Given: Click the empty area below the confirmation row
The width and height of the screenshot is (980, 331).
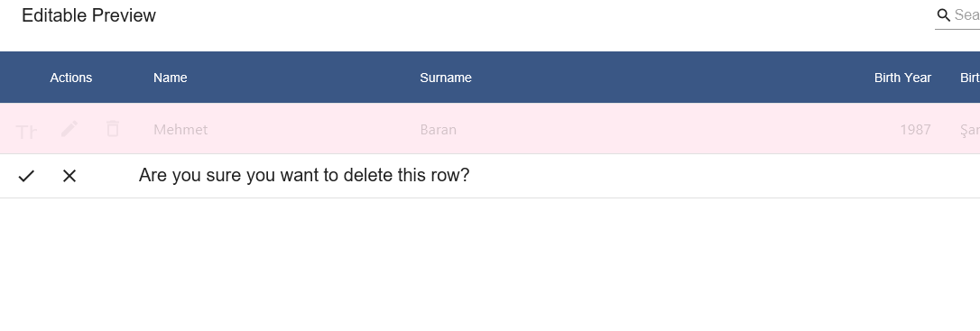Looking at the screenshot, I should point(490,265).
